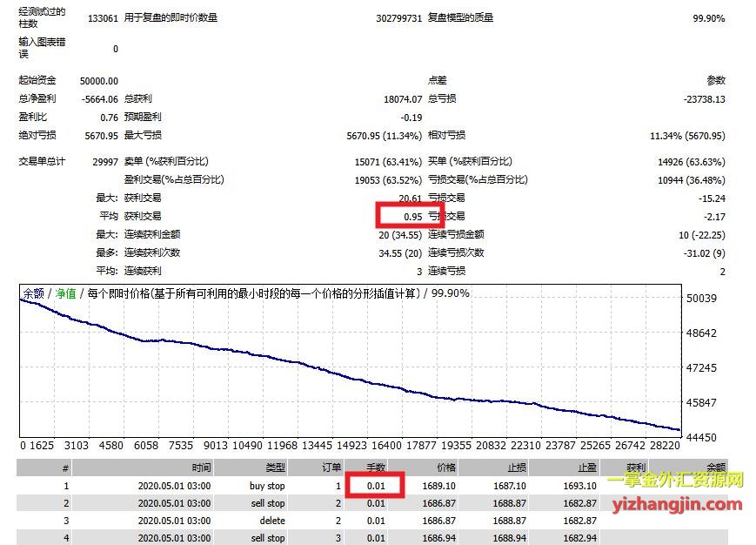This screenshot has width=756, height=545.
Task: Click the 余额 legend label above chart
Action: 32,293
